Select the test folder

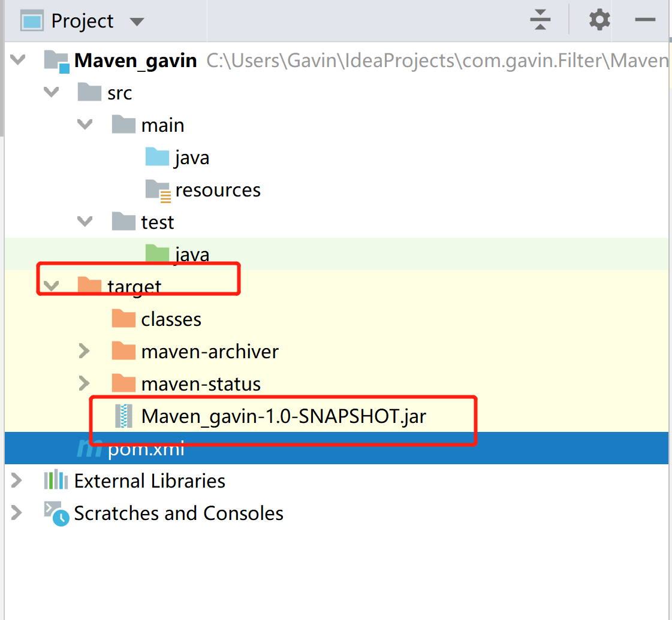(x=158, y=222)
